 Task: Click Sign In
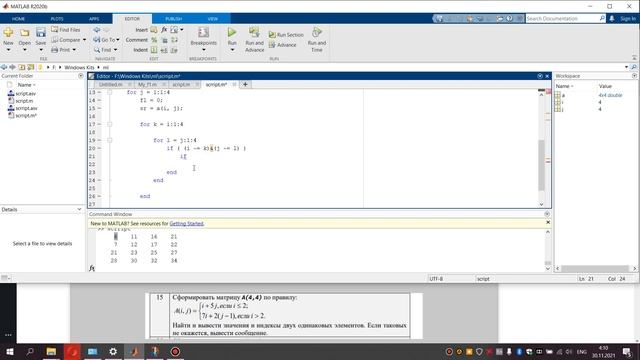pyautogui.click(x=628, y=18)
